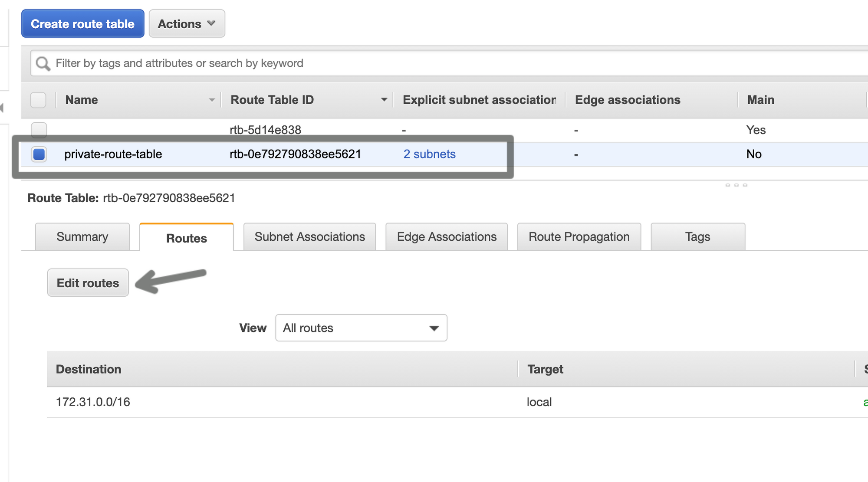The height and width of the screenshot is (482, 868).
Task: Click the left sidebar collapse arrow
Action: click(x=2, y=108)
